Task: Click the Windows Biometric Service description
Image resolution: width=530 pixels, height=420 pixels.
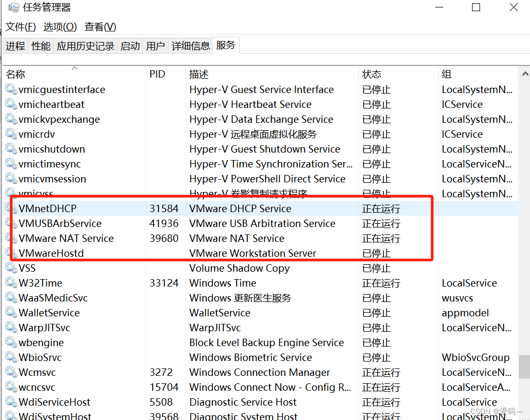Action: 251,357
